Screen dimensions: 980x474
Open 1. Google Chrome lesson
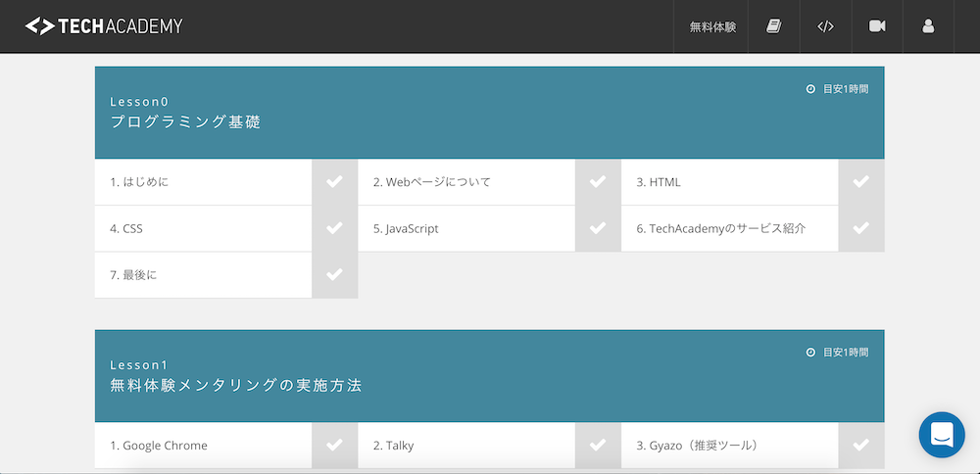pos(203,446)
